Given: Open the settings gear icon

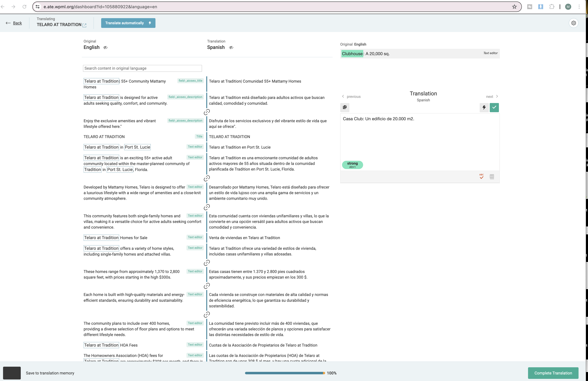Looking at the screenshot, I should [x=573, y=23].
